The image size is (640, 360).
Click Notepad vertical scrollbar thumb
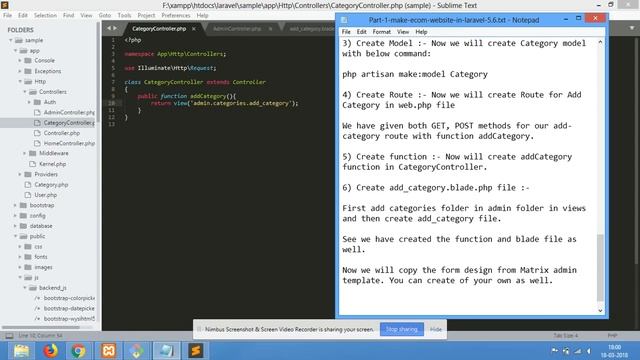click(600, 267)
